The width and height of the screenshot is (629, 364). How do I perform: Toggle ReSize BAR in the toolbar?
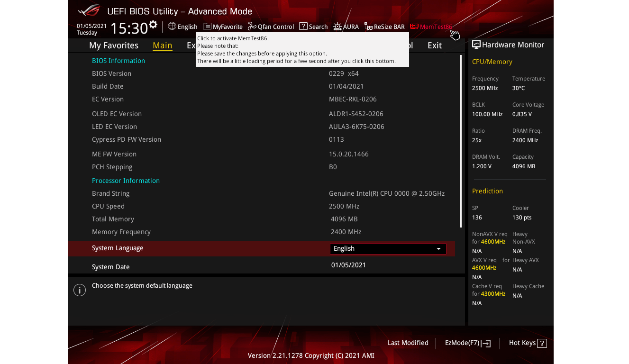coord(384,27)
